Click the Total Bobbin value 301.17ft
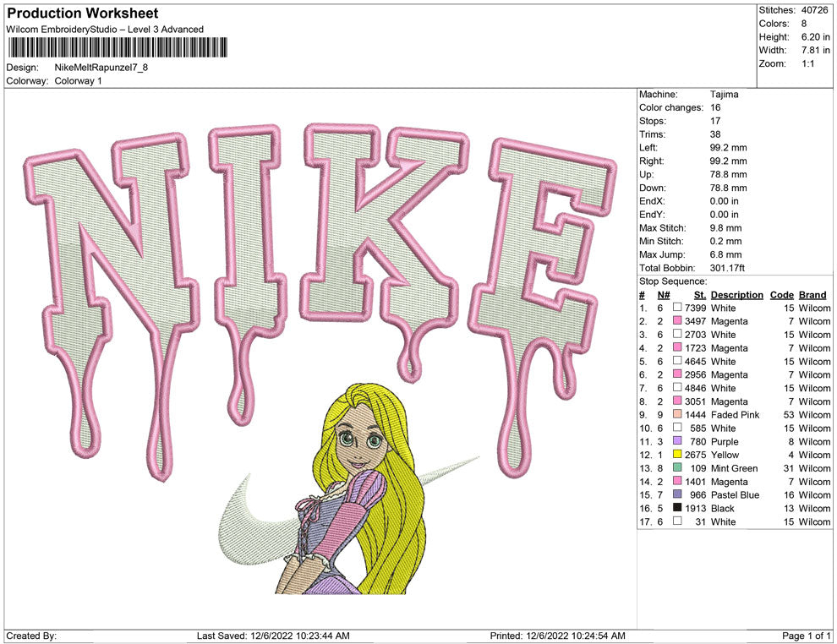 [727, 268]
